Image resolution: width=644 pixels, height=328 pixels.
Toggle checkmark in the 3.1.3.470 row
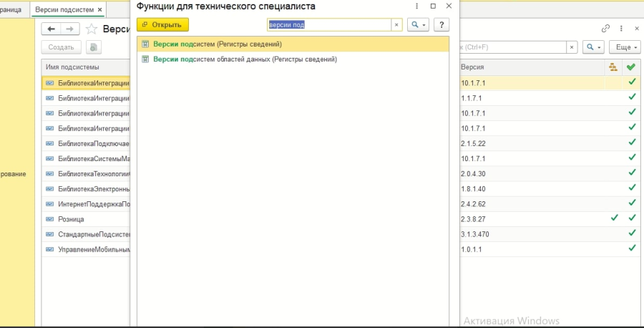pyautogui.click(x=631, y=233)
